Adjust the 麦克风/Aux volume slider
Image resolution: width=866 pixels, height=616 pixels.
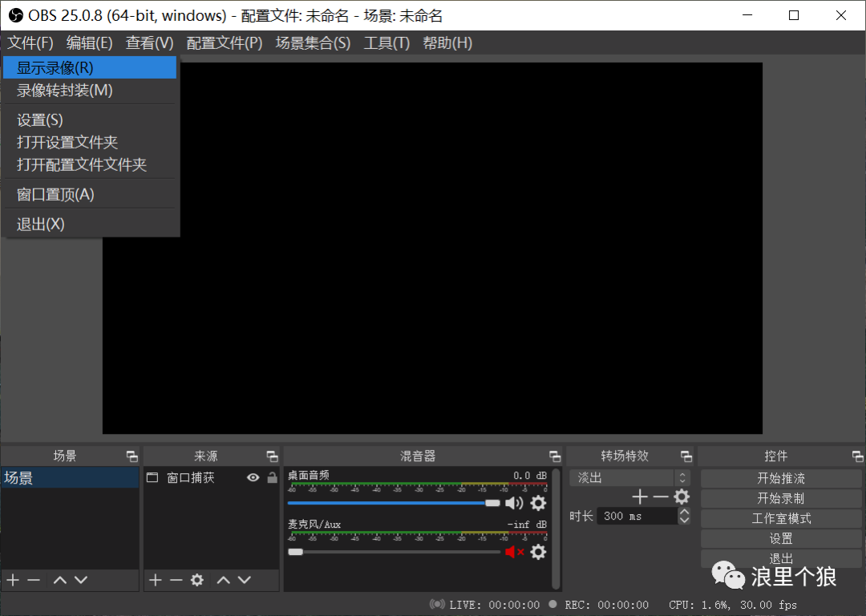(x=394, y=552)
